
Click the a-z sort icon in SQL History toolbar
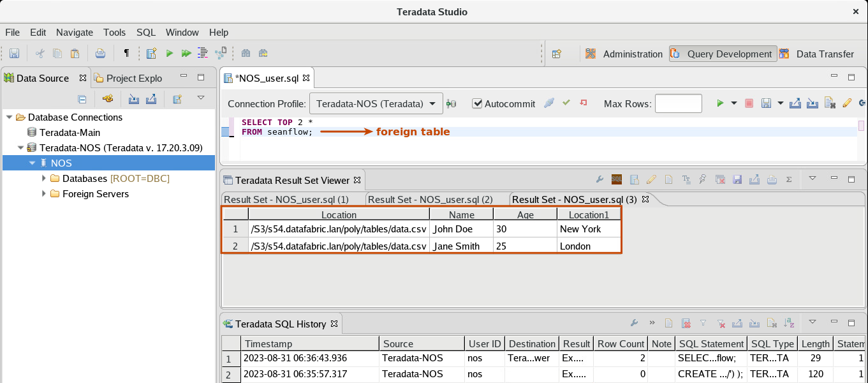click(x=789, y=324)
